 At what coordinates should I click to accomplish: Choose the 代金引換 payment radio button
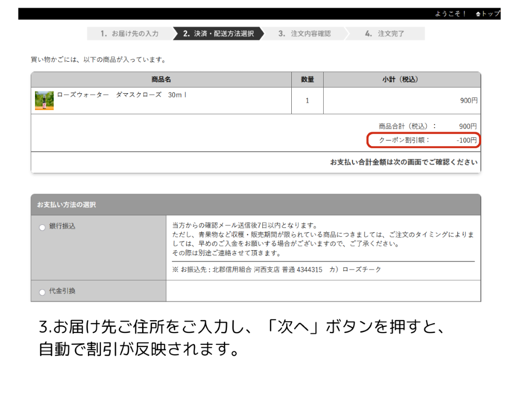coord(42,292)
